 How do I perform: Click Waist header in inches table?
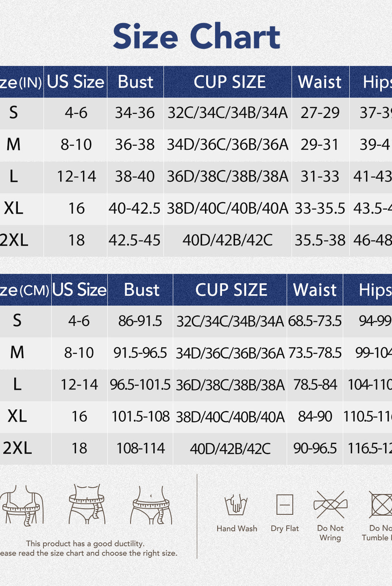tap(320, 82)
